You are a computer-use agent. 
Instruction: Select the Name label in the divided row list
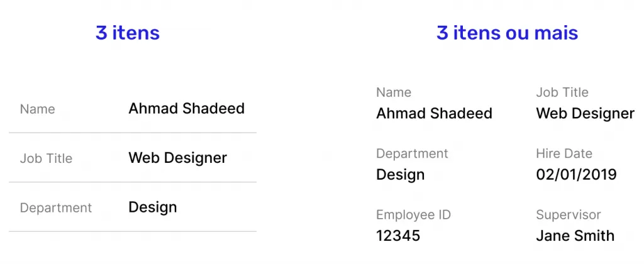37,109
